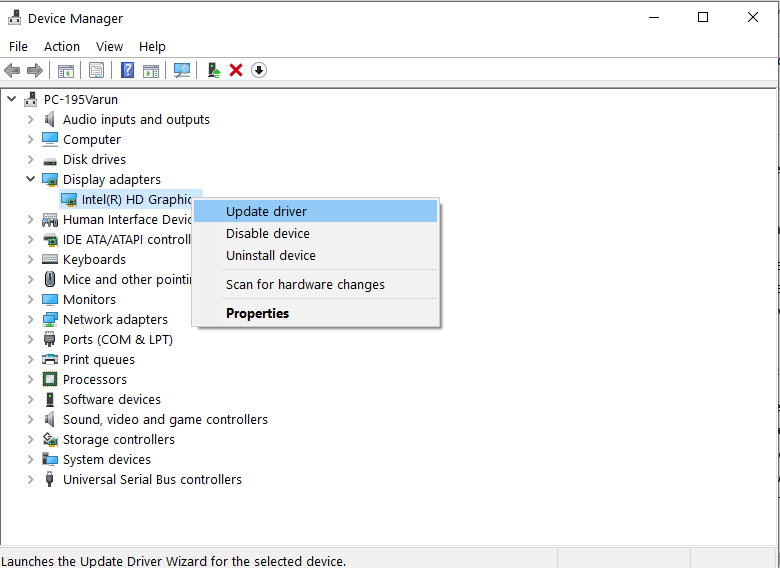780x568 pixels.
Task: Select the Software devices label
Action: [112, 399]
